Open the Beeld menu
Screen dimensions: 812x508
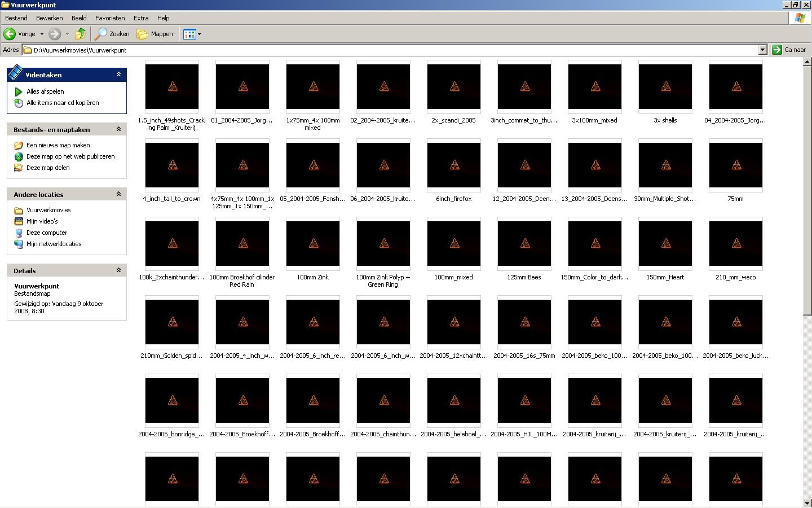pyautogui.click(x=79, y=18)
